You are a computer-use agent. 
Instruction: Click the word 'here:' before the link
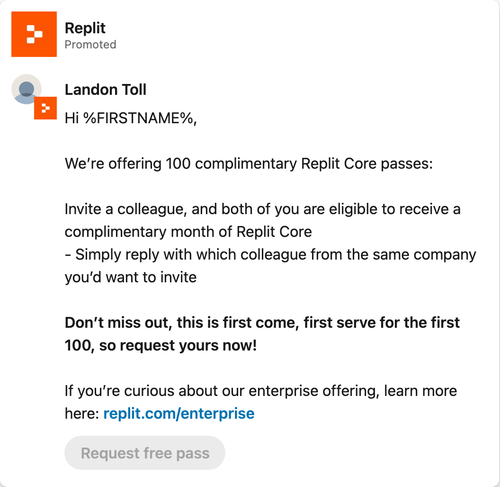point(82,414)
